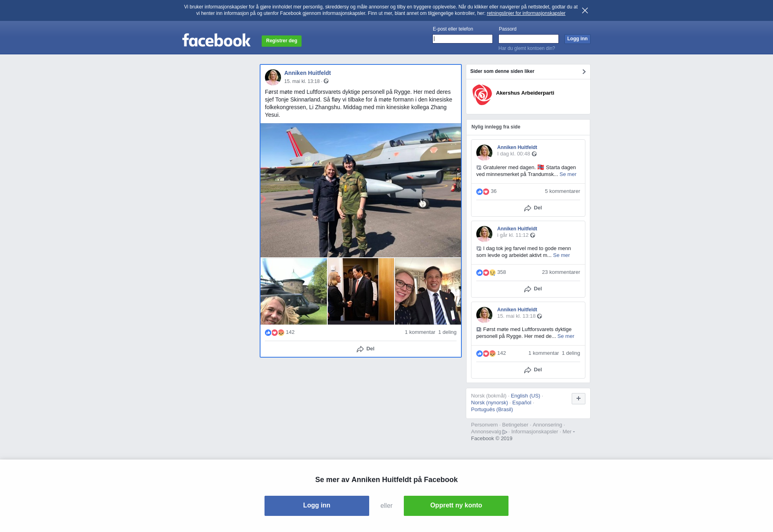Open Anniken Huitfeldt profile picture in main post
This screenshot has height=532, width=773.
coord(273,77)
